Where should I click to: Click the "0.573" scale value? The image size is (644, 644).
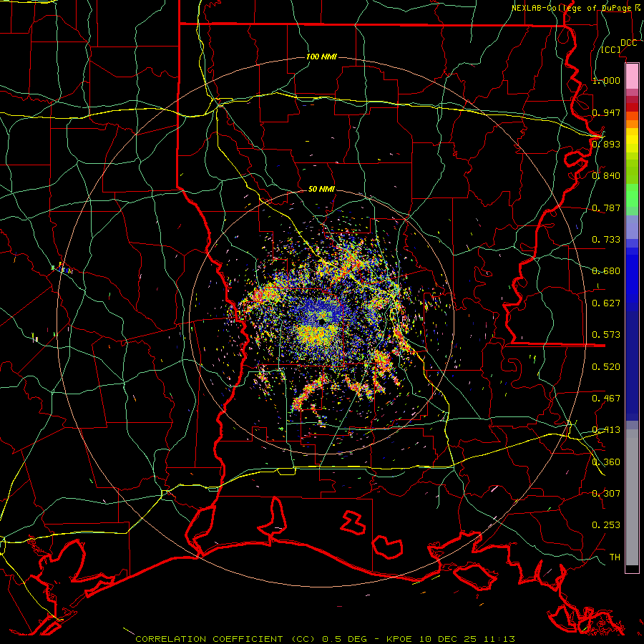click(606, 335)
